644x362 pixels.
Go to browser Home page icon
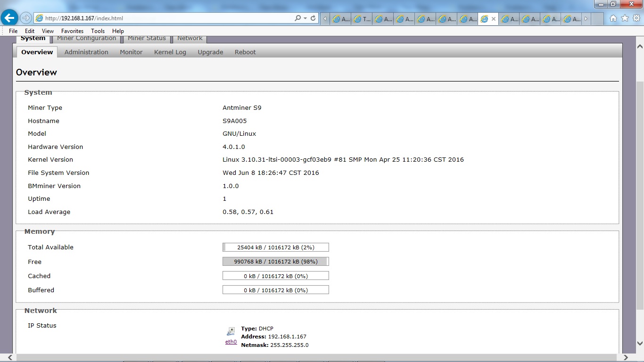pyautogui.click(x=613, y=18)
